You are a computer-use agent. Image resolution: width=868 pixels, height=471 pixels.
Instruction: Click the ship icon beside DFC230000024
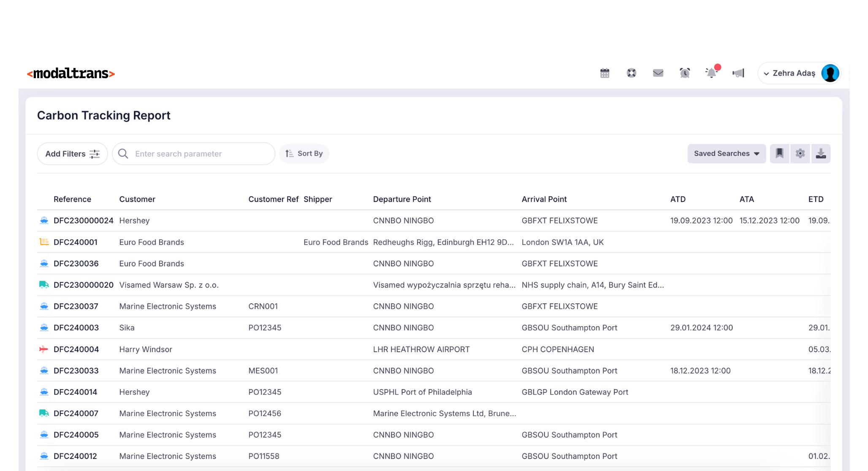pos(44,220)
